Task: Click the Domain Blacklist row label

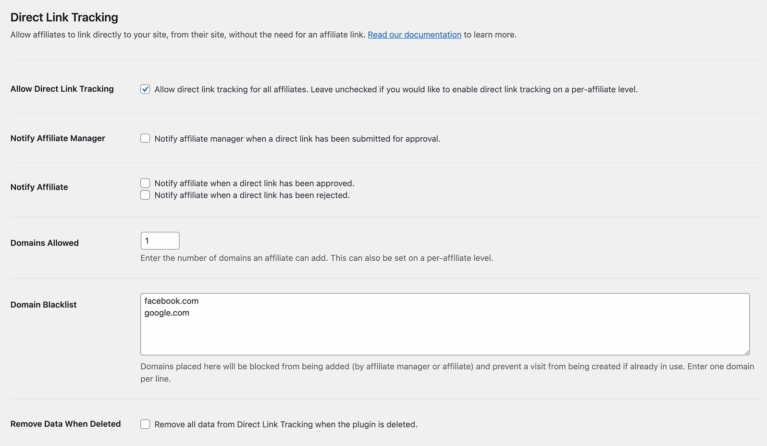Action: coord(44,304)
